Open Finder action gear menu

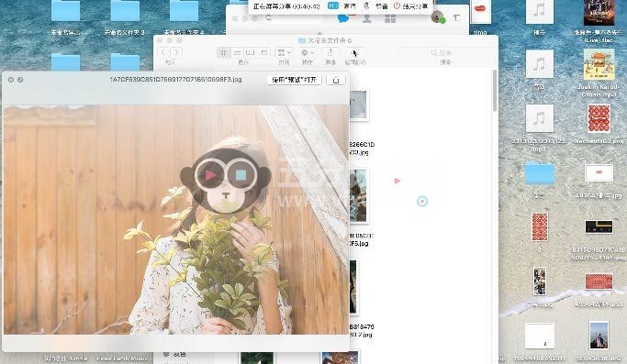(x=308, y=53)
